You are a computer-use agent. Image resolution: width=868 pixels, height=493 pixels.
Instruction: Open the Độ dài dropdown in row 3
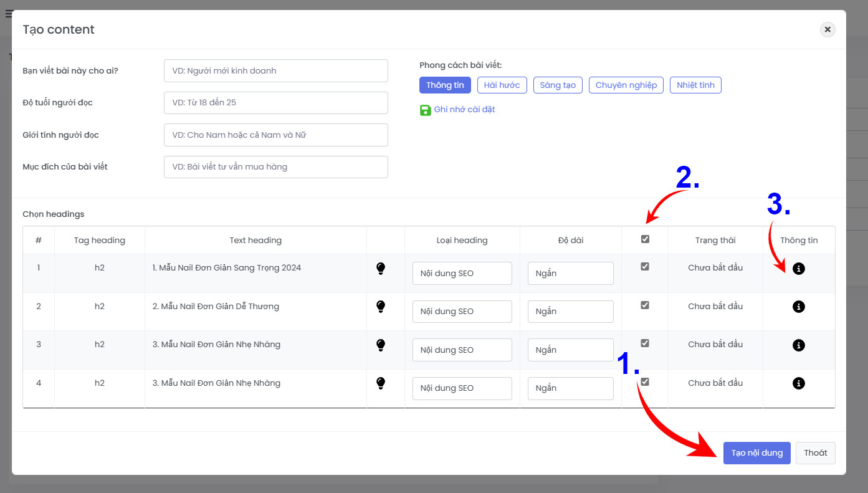(x=571, y=350)
